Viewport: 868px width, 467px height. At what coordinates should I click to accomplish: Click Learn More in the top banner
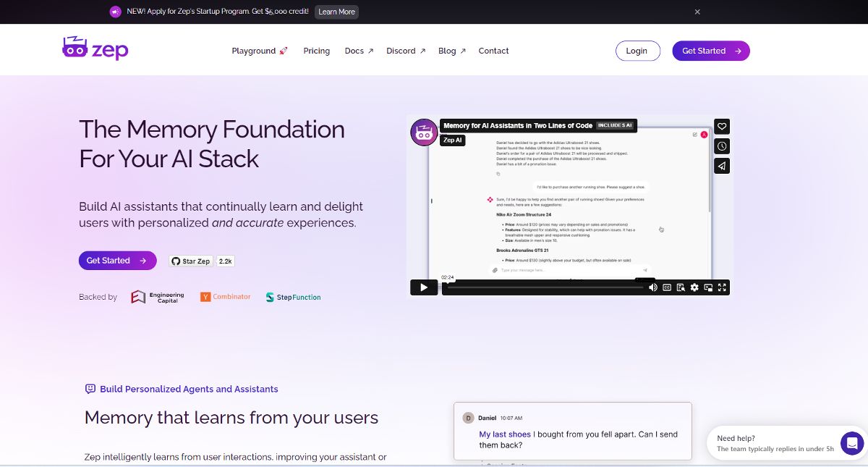point(336,12)
